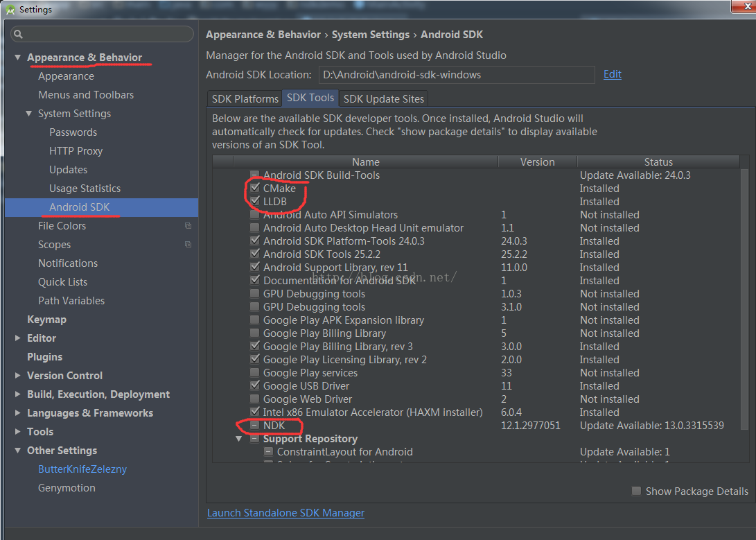Expand the Tools section arrow
The height and width of the screenshot is (540, 756).
(x=18, y=432)
